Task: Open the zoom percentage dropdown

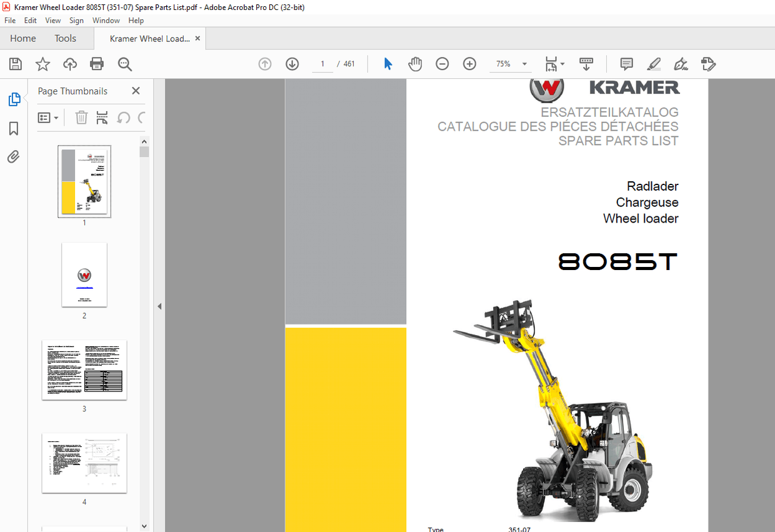Action: pos(524,64)
